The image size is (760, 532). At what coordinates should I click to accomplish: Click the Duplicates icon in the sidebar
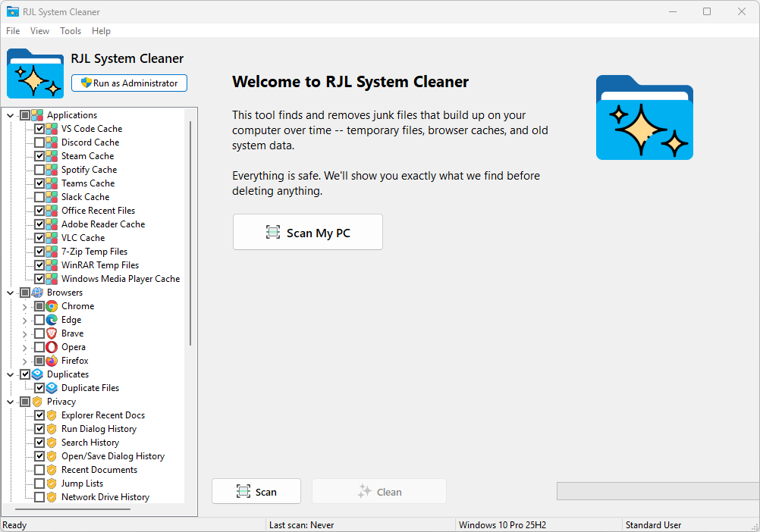[x=36, y=374]
